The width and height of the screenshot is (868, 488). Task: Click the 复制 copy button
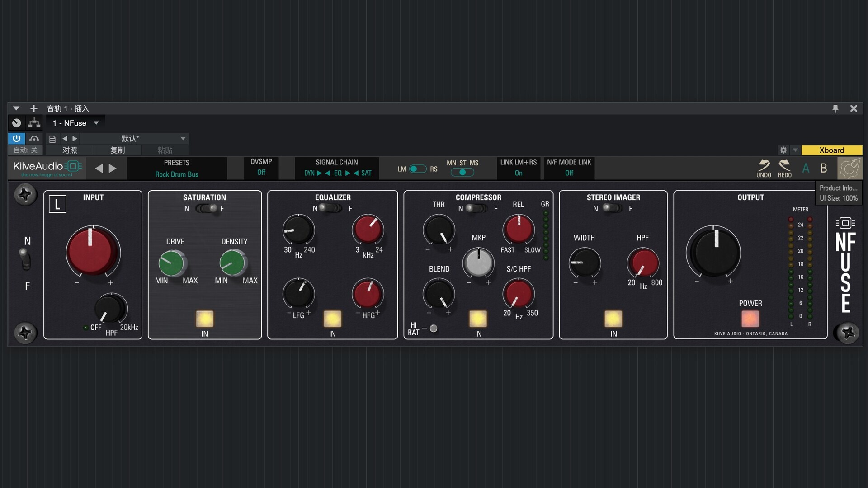[118, 150]
